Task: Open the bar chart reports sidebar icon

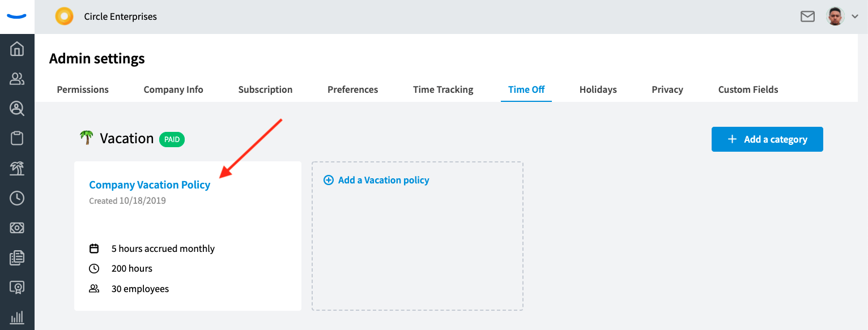Action: pyautogui.click(x=17, y=317)
